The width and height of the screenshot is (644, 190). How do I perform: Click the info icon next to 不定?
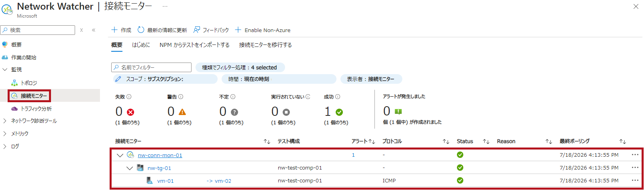233,97
